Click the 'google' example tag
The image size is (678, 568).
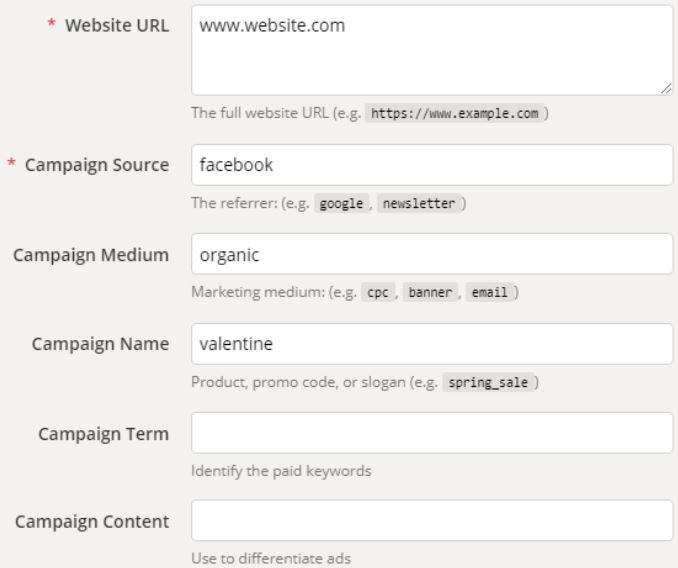[x=341, y=203]
